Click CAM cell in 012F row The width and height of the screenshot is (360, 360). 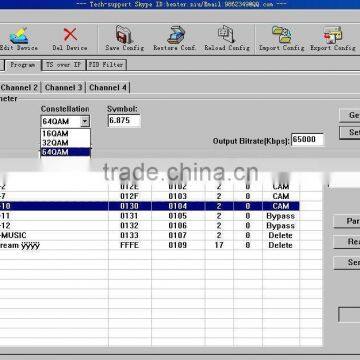tap(281, 196)
